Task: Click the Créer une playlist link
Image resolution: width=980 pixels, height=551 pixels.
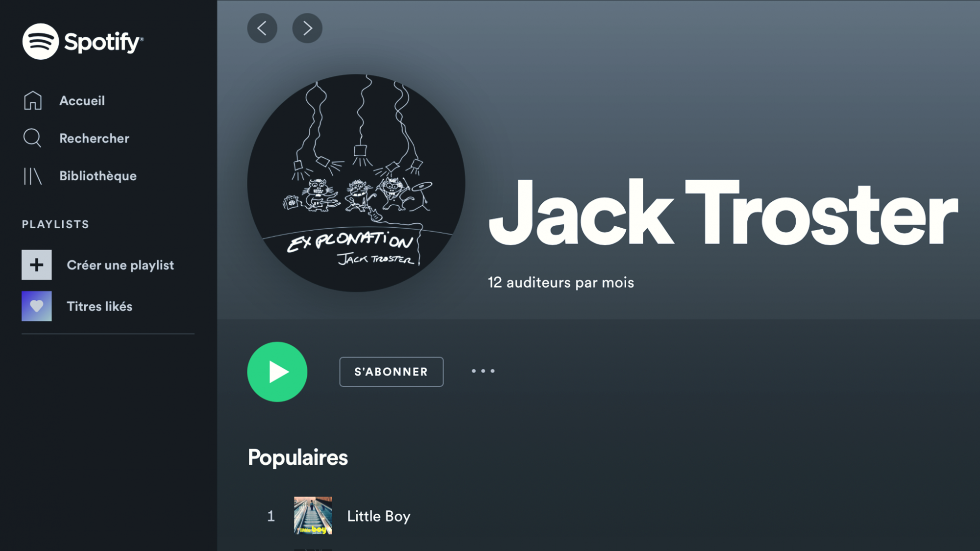Action: tap(121, 265)
